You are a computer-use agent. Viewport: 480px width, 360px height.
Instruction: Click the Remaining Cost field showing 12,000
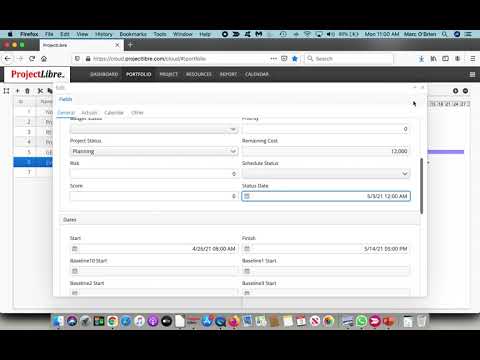(x=326, y=151)
